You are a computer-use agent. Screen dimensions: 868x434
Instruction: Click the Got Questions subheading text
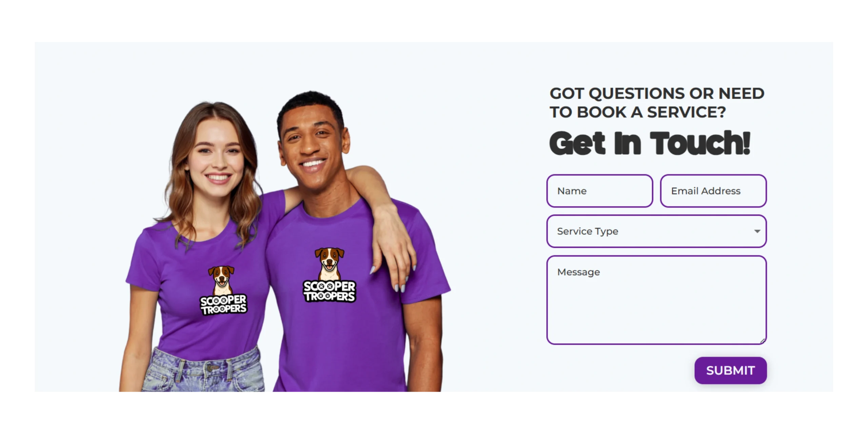(657, 103)
